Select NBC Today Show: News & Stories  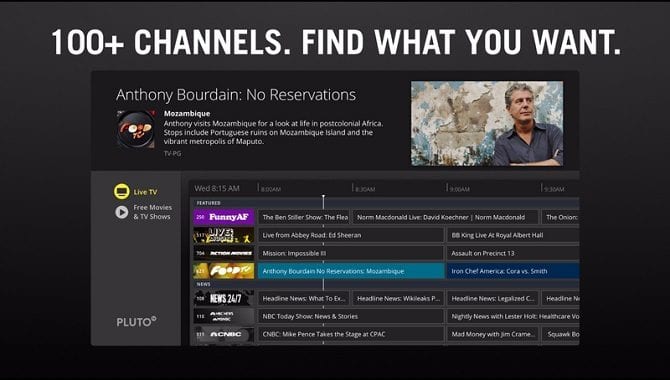pyautogui.click(x=351, y=316)
